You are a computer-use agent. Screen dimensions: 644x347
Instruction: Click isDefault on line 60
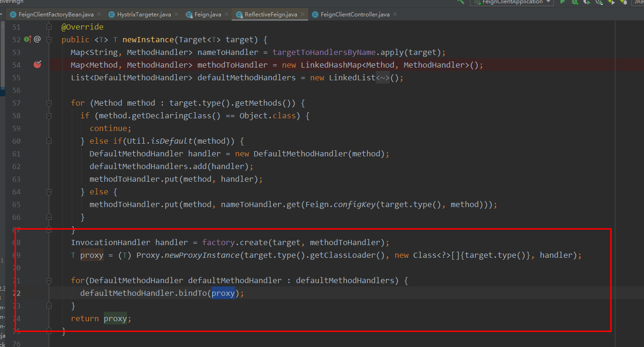172,141
